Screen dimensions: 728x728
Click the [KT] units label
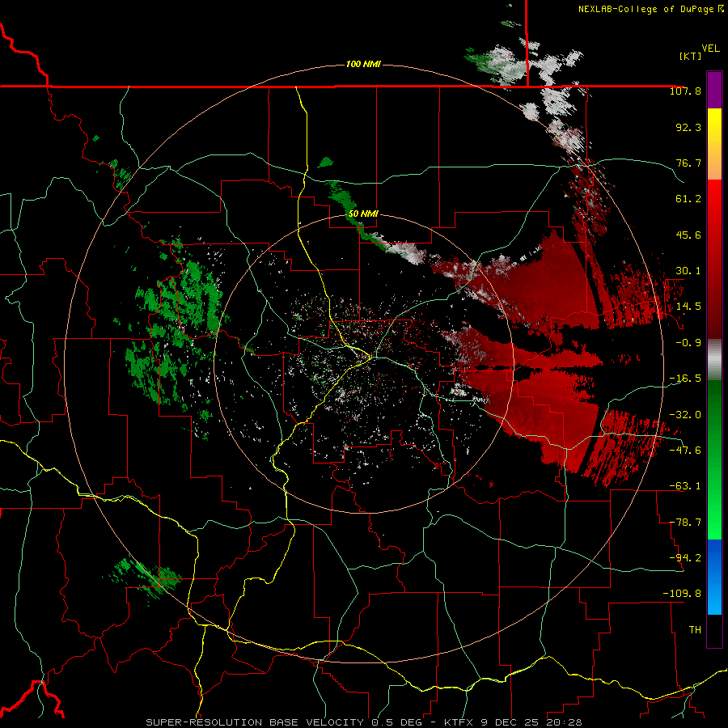coord(690,56)
